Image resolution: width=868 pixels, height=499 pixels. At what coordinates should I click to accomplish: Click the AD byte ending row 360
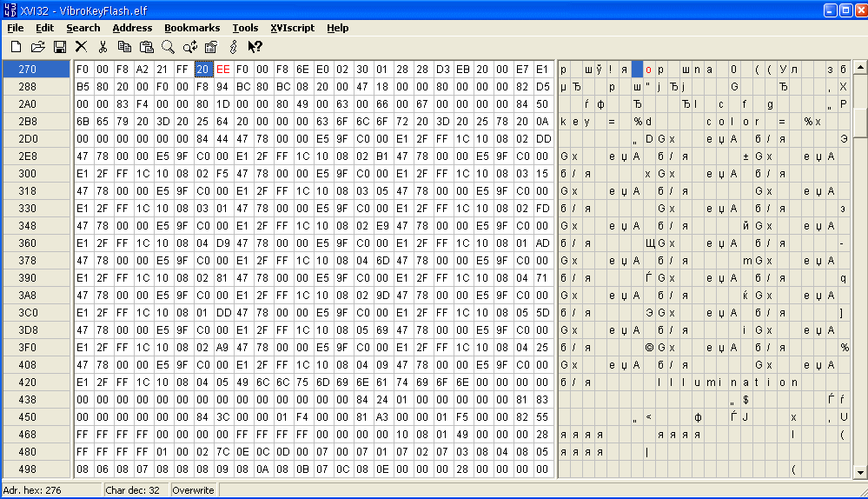[x=542, y=243]
